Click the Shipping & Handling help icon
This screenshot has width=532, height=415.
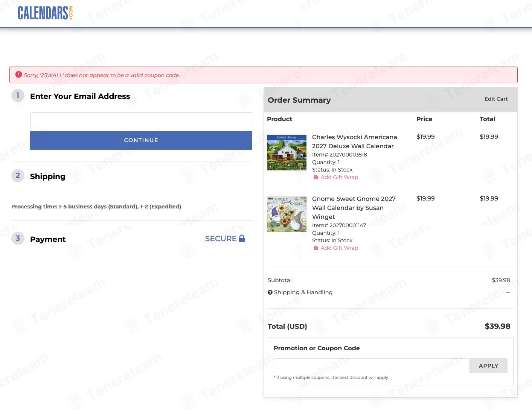[x=270, y=292]
